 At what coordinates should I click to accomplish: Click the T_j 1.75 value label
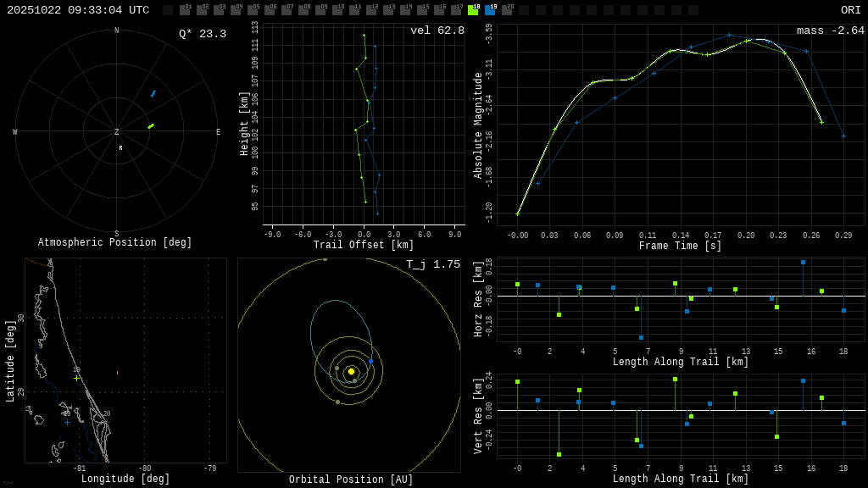coord(432,264)
